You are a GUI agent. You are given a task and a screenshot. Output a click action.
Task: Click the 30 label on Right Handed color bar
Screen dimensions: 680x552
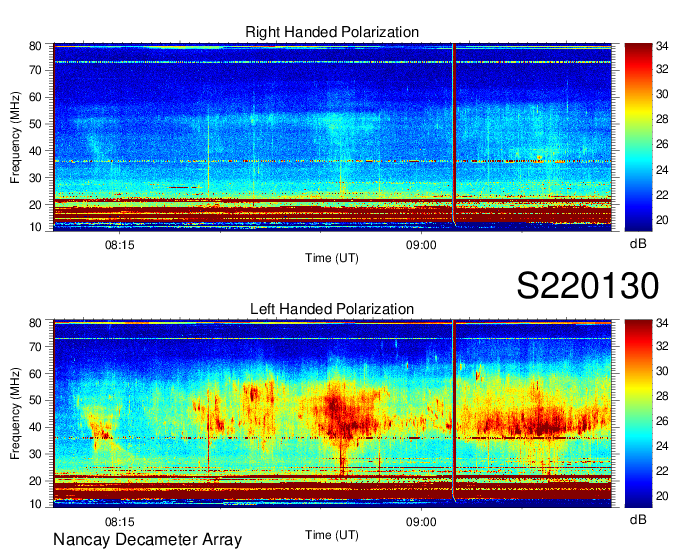(x=662, y=95)
